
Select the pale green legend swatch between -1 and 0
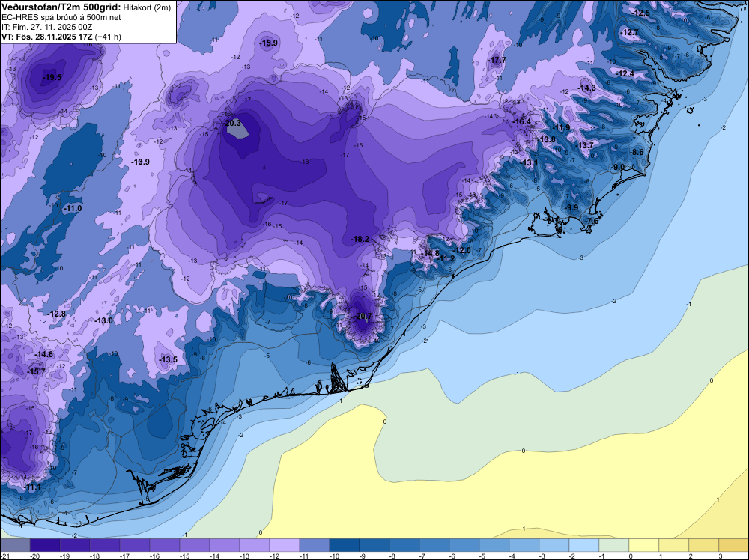[614, 545]
